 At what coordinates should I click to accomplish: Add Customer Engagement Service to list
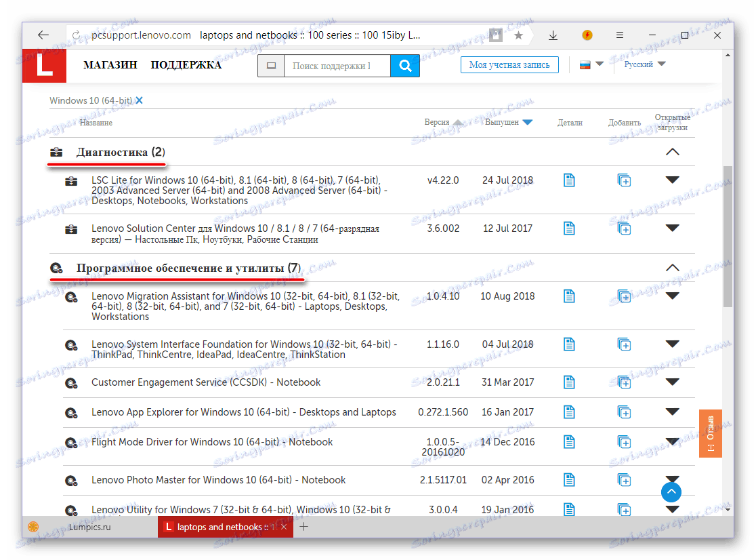click(624, 382)
